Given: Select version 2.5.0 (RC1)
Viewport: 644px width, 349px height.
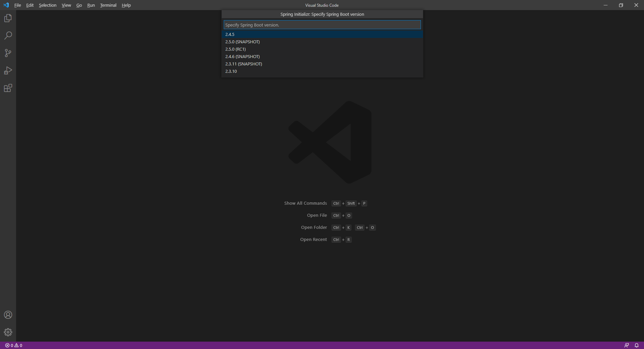Looking at the screenshot, I should point(322,49).
